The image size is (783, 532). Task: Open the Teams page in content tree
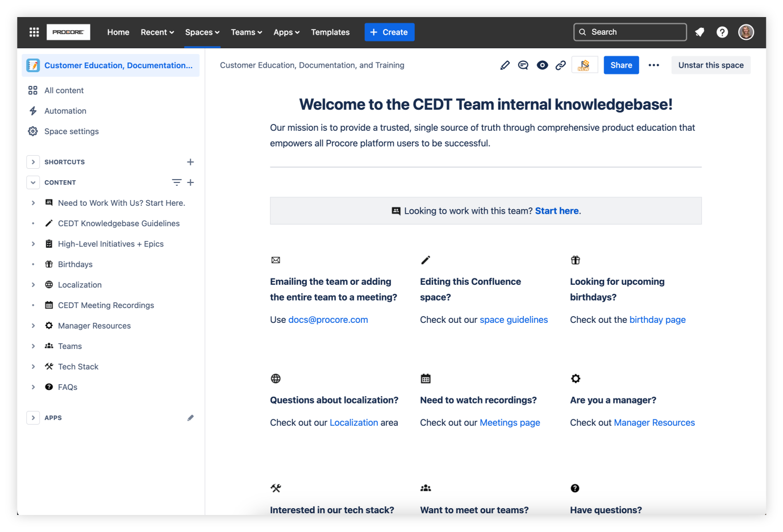(x=70, y=346)
